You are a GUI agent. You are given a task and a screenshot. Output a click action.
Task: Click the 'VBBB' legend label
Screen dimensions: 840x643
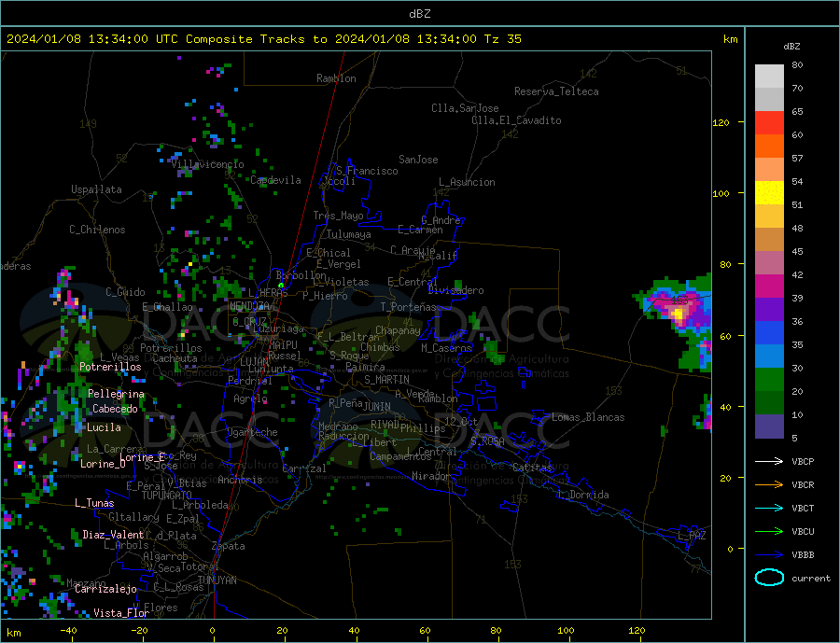click(x=803, y=555)
